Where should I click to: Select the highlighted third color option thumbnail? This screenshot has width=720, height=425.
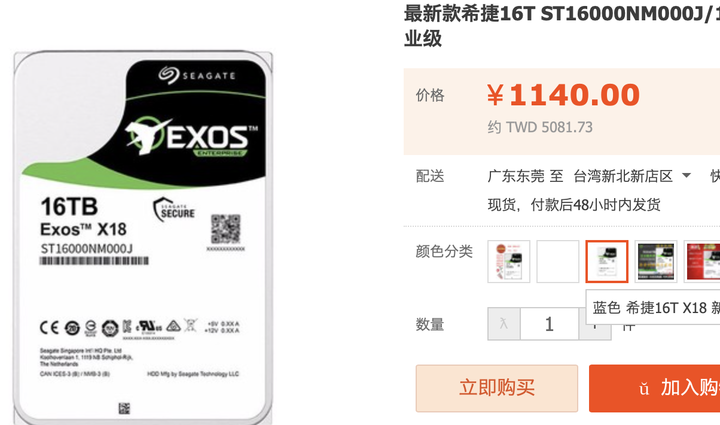(x=607, y=261)
